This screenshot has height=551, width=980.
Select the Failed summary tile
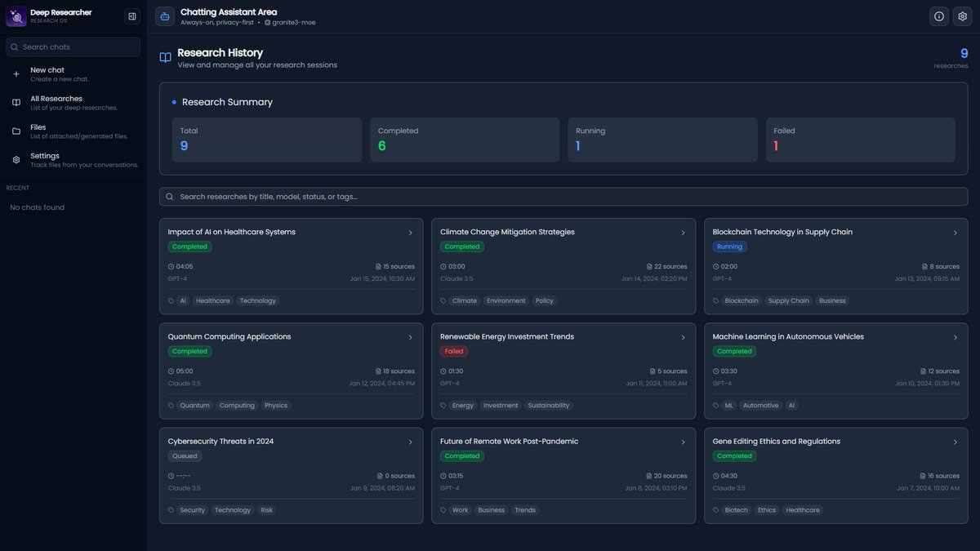click(861, 140)
